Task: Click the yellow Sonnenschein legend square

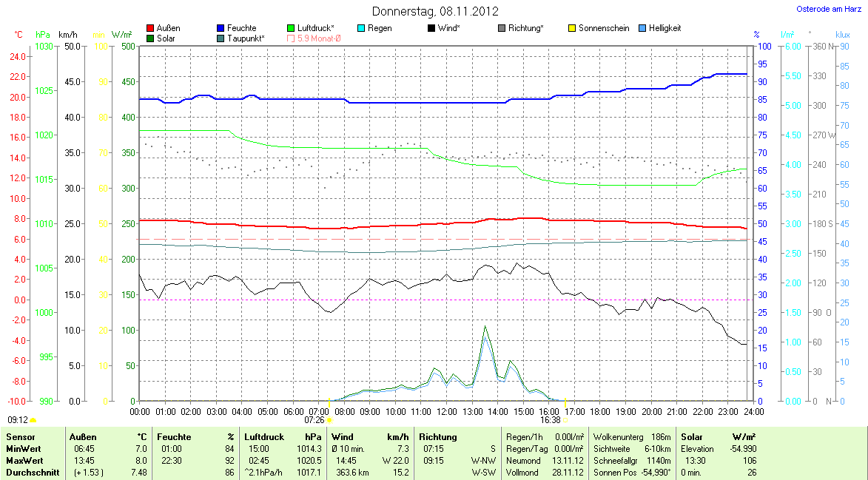Action: point(572,29)
